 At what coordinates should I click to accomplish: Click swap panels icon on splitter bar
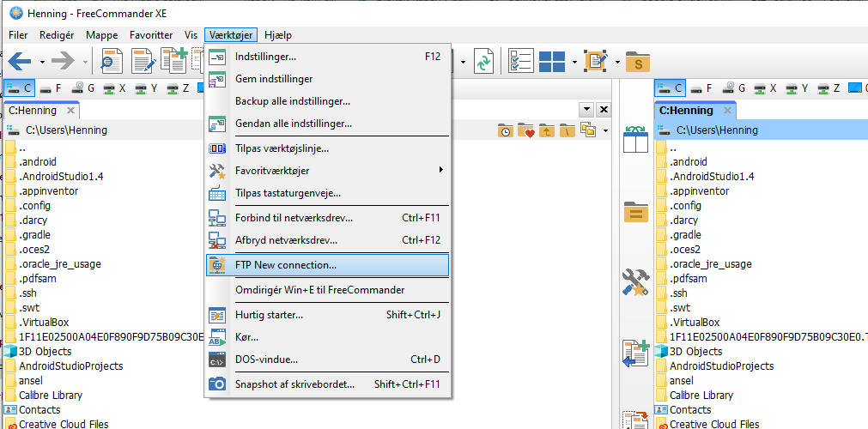coord(635,140)
